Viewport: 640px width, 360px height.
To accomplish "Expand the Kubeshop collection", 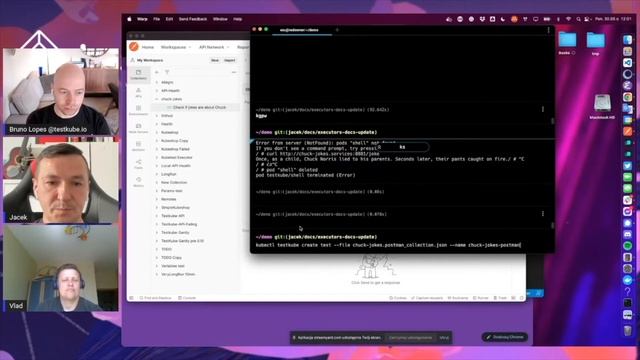I will (x=157, y=133).
